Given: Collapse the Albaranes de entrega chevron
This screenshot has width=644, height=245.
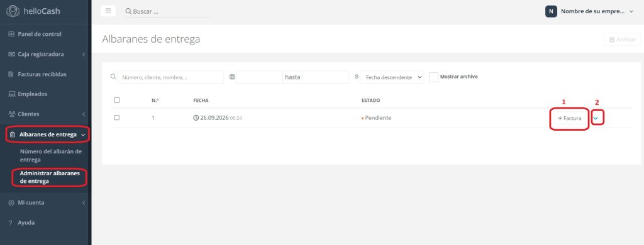Looking at the screenshot, I should [83, 134].
